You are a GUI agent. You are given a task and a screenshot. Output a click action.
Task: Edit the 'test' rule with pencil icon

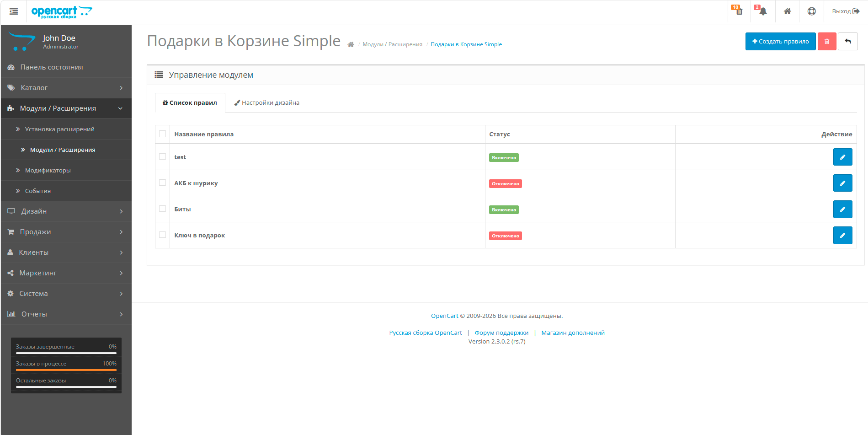pos(842,157)
